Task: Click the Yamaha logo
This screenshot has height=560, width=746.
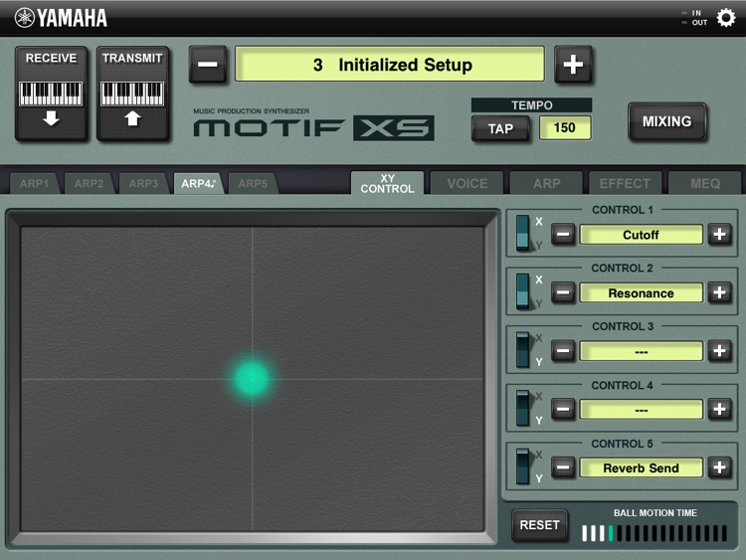Action: [x=61, y=18]
